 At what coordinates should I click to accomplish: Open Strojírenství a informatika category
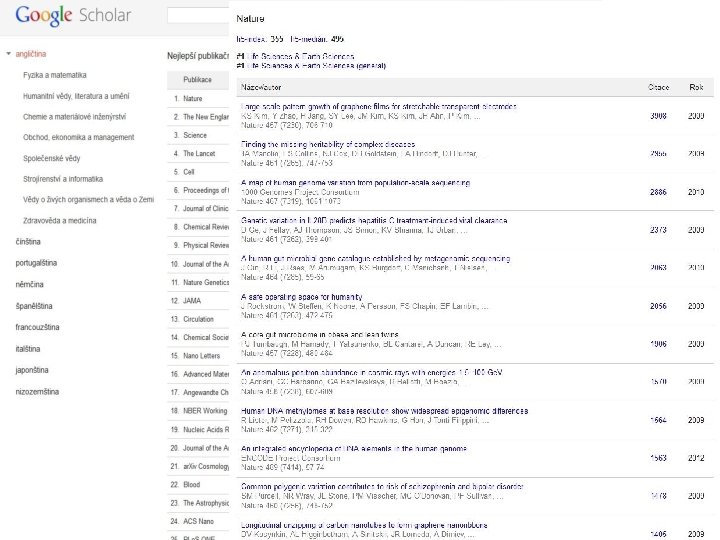point(63,179)
